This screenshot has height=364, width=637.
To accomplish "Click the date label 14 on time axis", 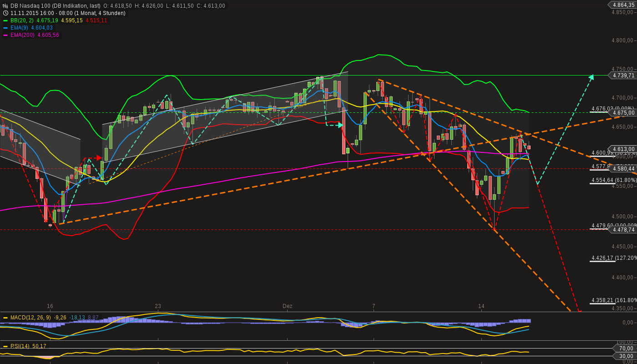I will pos(481,306).
